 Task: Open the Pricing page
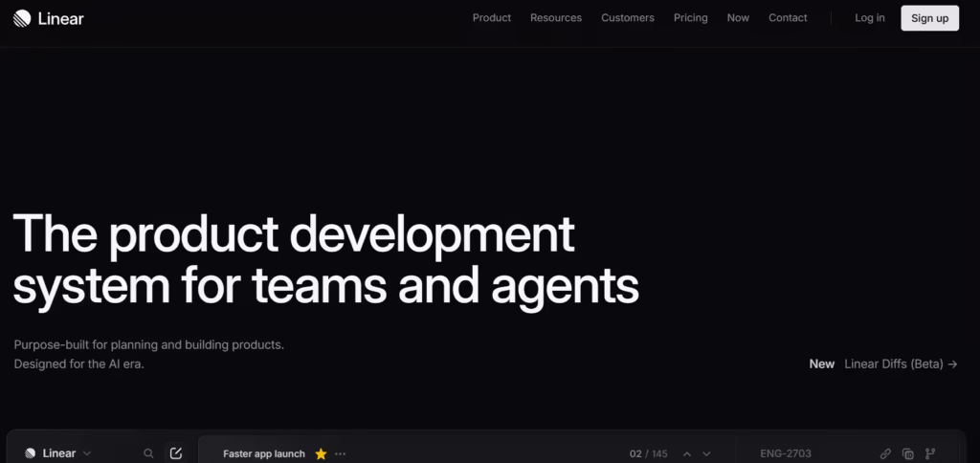click(691, 18)
